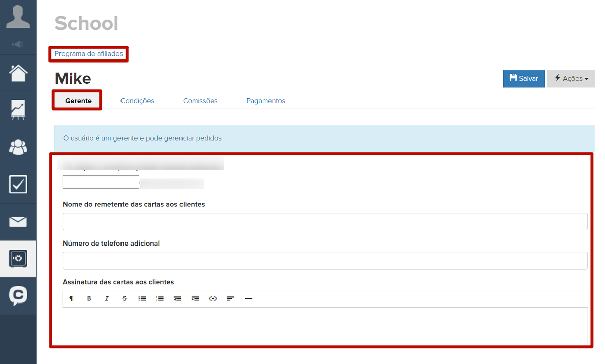This screenshot has height=364, width=605.
Task: Insert a link in signature editor
Action: click(213, 298)
